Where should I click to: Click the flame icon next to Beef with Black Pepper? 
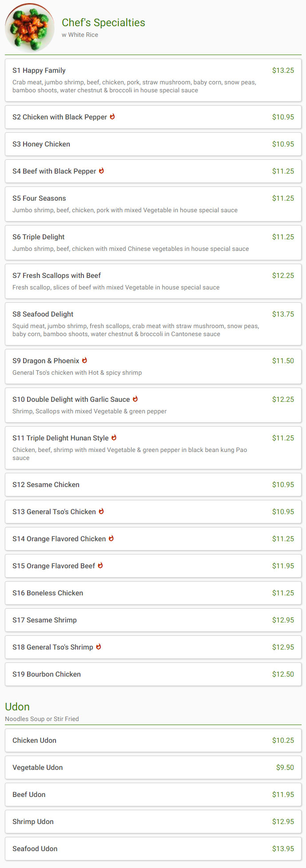[101, 171]
